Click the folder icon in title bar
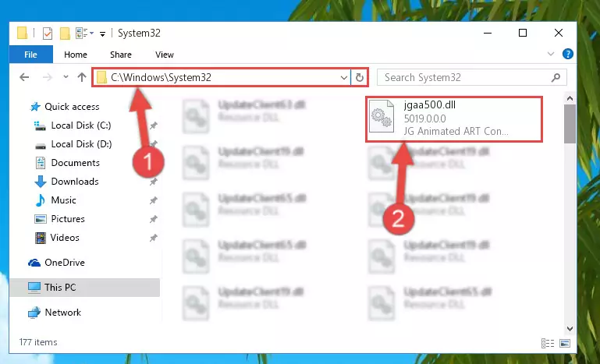The height and width of the screenshot is (364, 600). (x=23, y=34)
